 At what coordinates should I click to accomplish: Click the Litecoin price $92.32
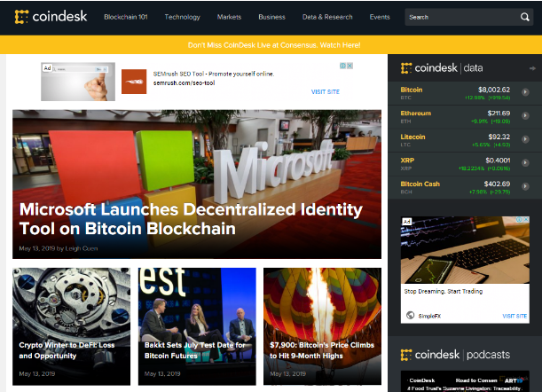click(499, 137)
